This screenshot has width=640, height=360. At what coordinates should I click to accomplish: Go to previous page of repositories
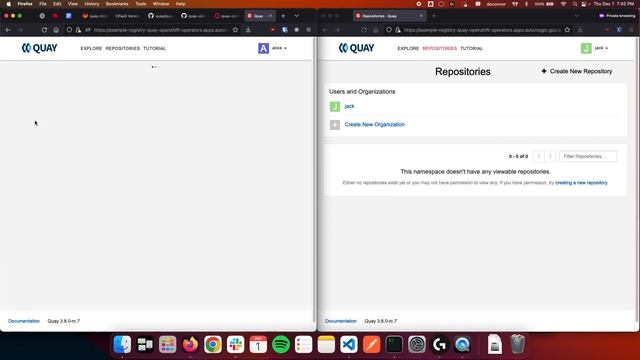pyautogui.click(x=539, y=156)
